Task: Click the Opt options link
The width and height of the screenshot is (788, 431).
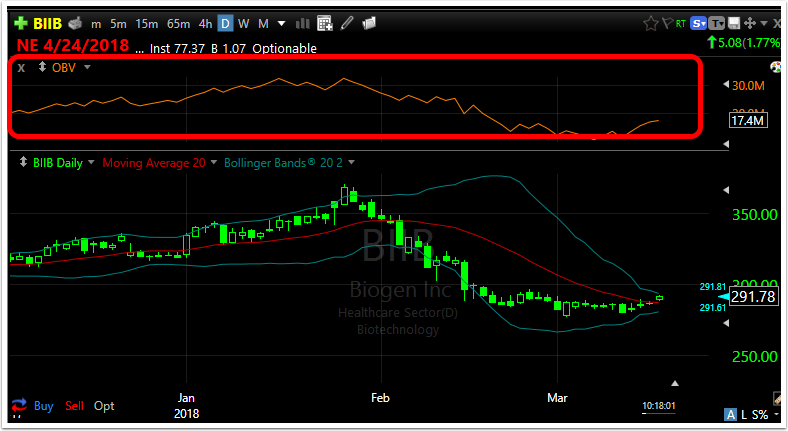Action: (x=104, y=406)
